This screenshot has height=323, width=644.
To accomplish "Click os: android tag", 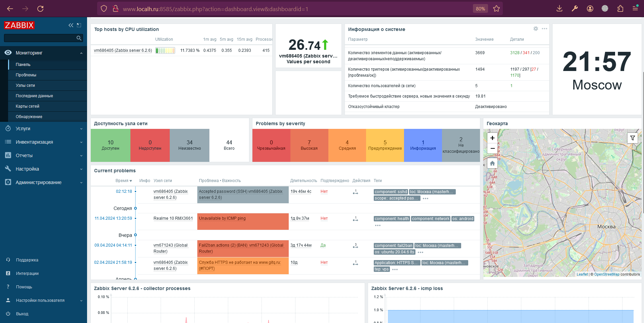I will point(463,219).
